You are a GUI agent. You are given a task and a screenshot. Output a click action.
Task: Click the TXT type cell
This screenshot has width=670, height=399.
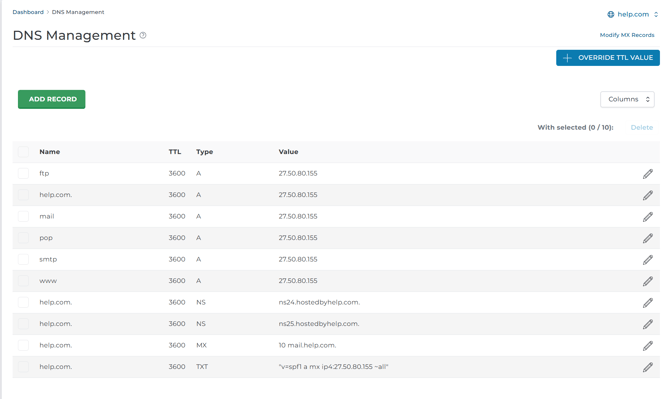[202, 367]
